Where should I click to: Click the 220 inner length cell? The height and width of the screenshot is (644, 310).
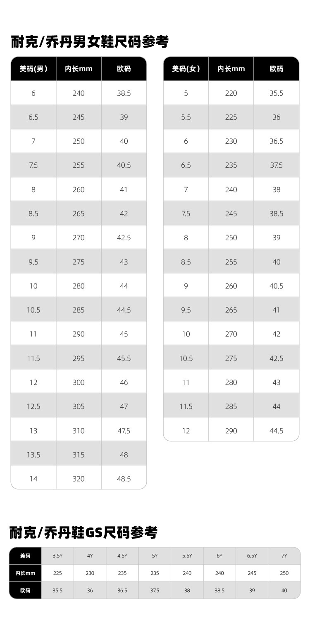231,93
